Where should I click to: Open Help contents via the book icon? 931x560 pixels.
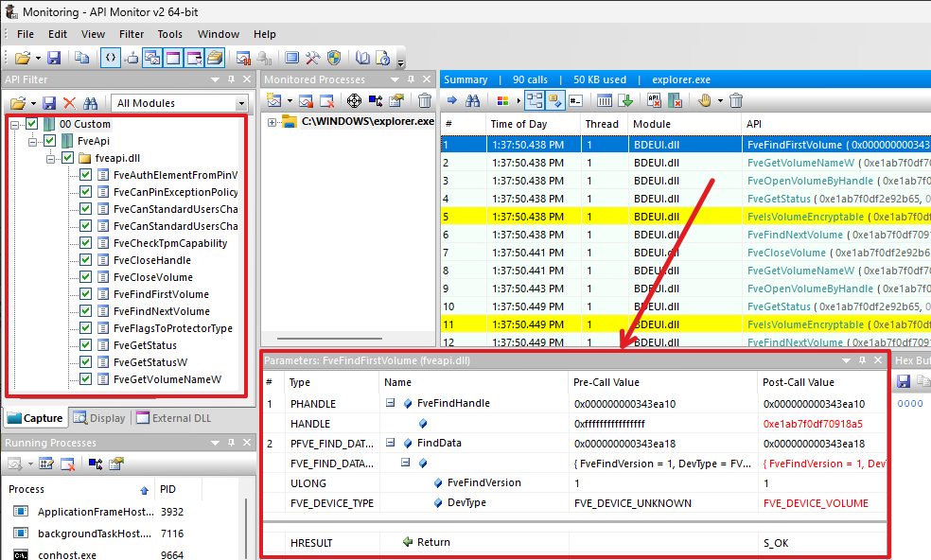pyautogui.click(x=360, y=58)
